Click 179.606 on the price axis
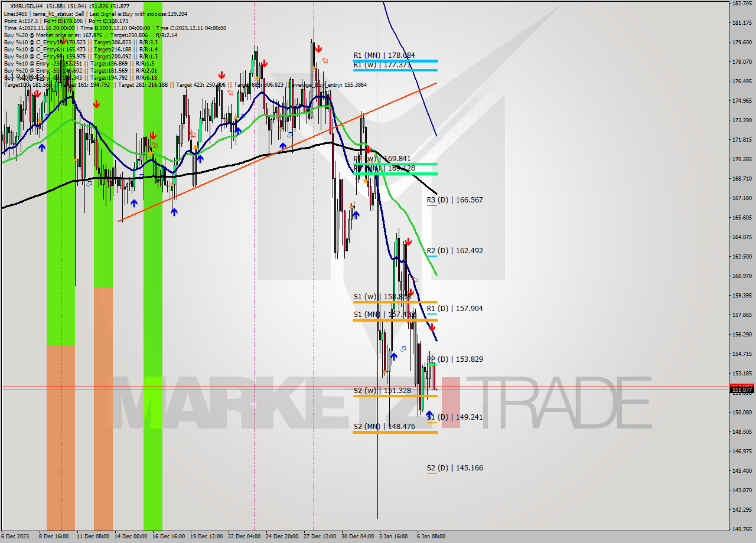756x543 pixels. tap(741, 42)
